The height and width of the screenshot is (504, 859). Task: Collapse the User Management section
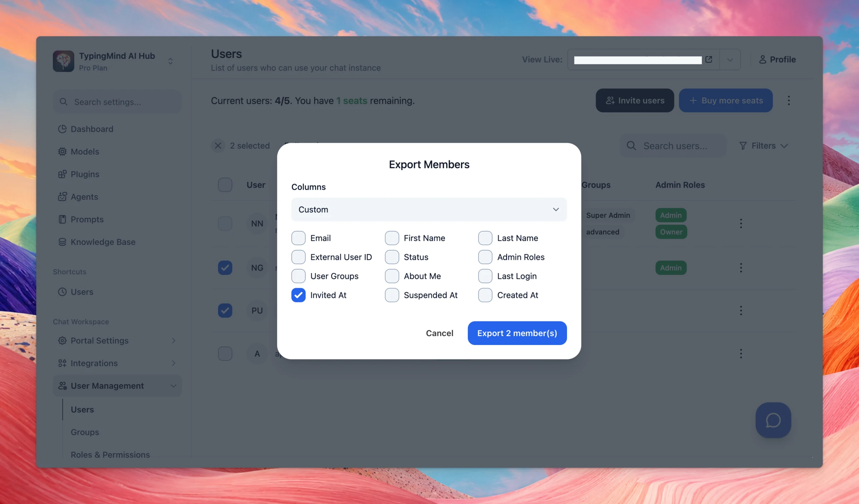click(117, 386)
